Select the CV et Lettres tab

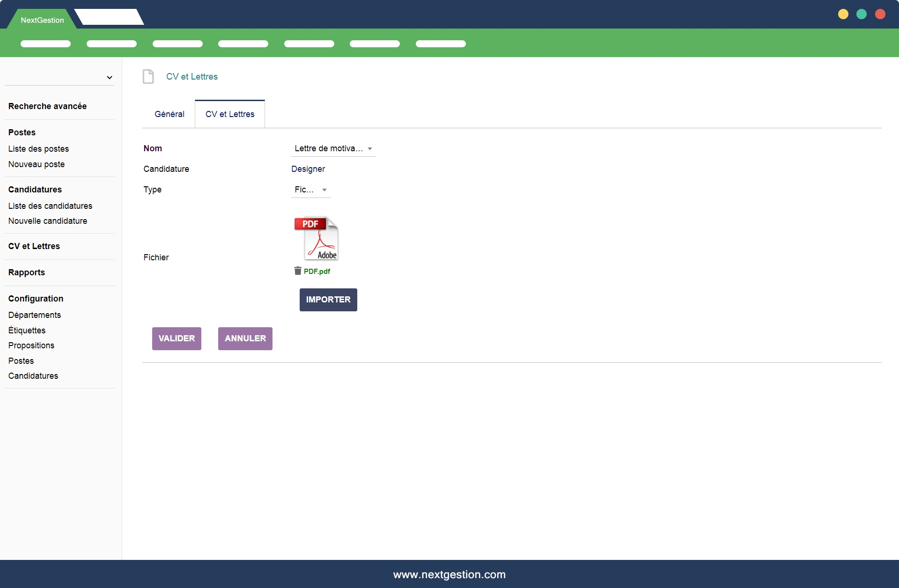(x=230, y=114)
